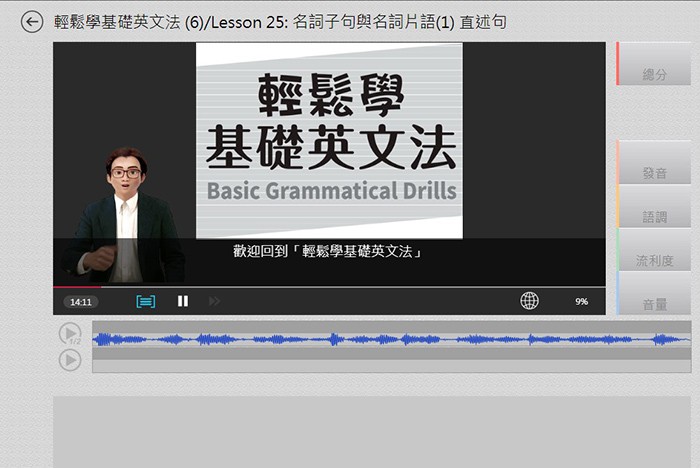Toggle the subtitle display icon
700x468 pixels.
coord(146,301)
